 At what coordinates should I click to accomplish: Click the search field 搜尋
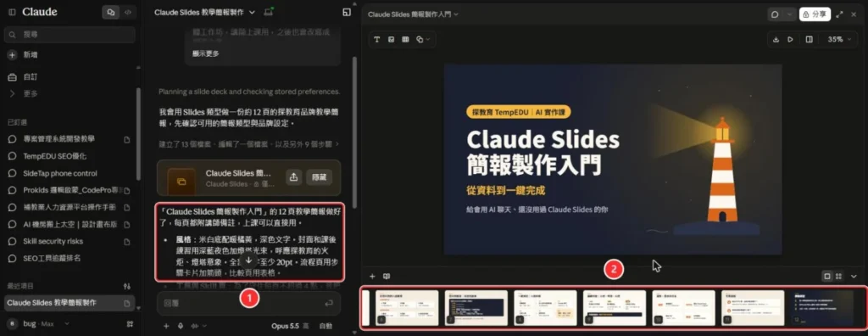coord(70,35)
